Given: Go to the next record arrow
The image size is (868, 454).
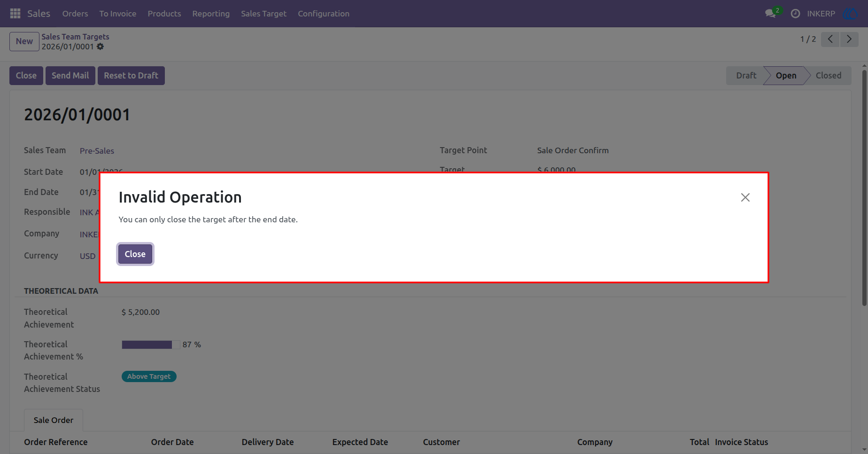Looking at the screenshot, I should 849,39.
